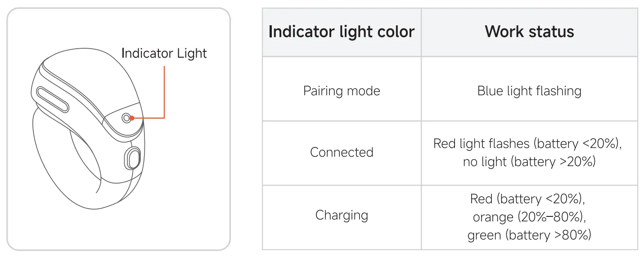Select the "Pairing mode" cell
Screen dimensions: 644x257
[x=342, y=91]
